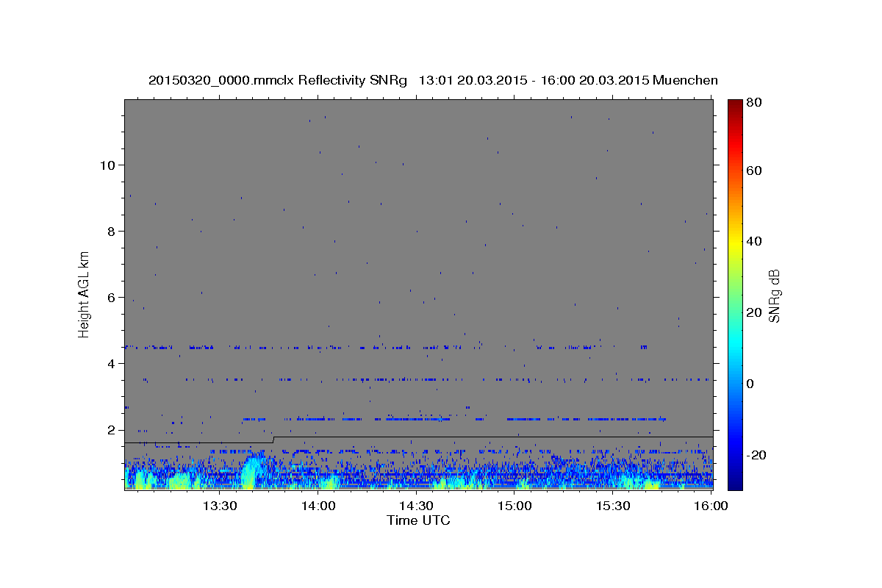Click the colorbar value 80
This screenshot has height=588, width=882.
point(756,102)
